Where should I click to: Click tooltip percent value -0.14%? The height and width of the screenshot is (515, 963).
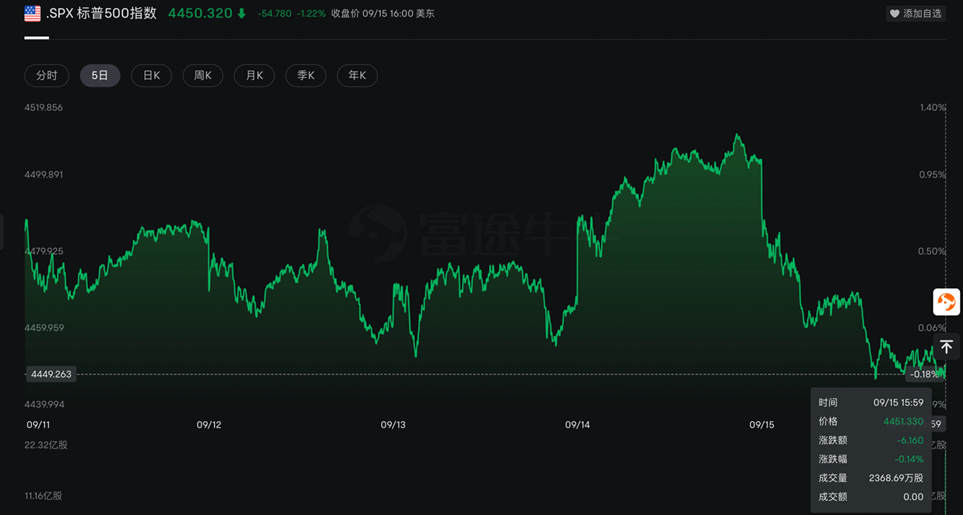tap(908, 459)
